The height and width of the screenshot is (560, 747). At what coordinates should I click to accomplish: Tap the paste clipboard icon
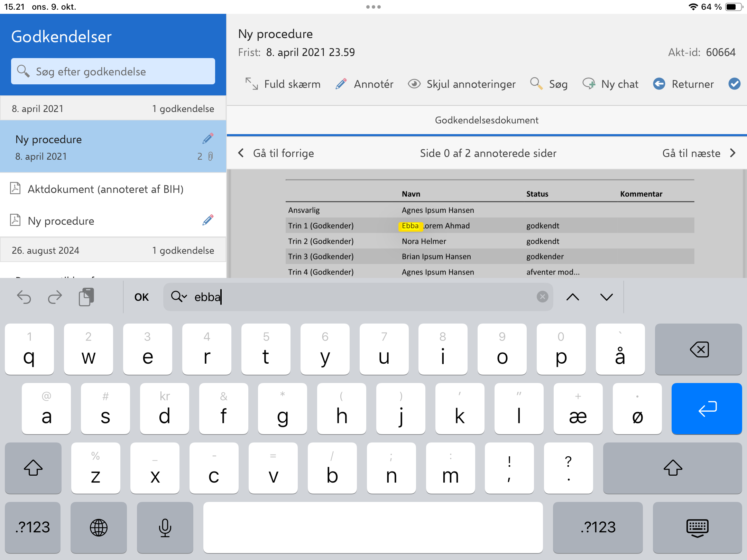pos(86,297)
